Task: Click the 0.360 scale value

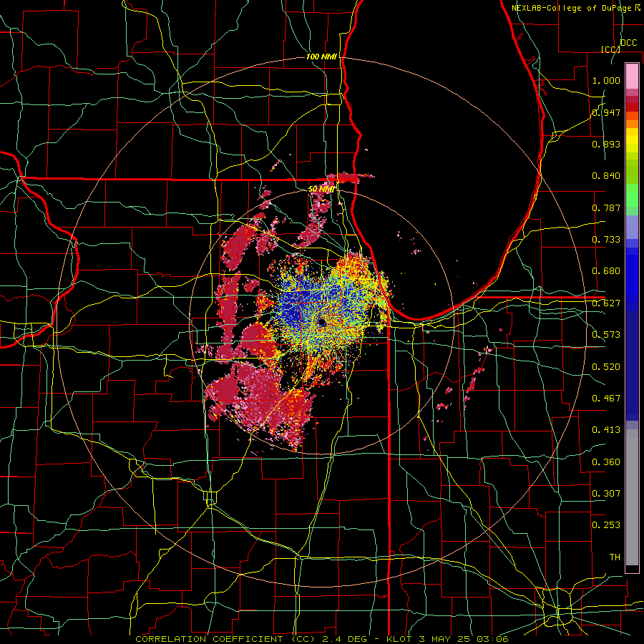Action: [606, 462]
